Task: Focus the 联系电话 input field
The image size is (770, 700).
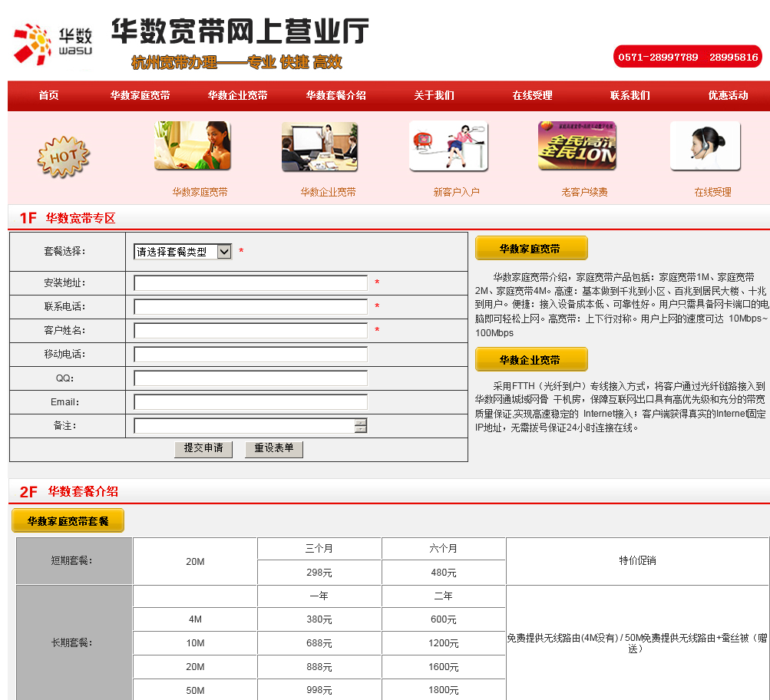Action: [250, 306]
